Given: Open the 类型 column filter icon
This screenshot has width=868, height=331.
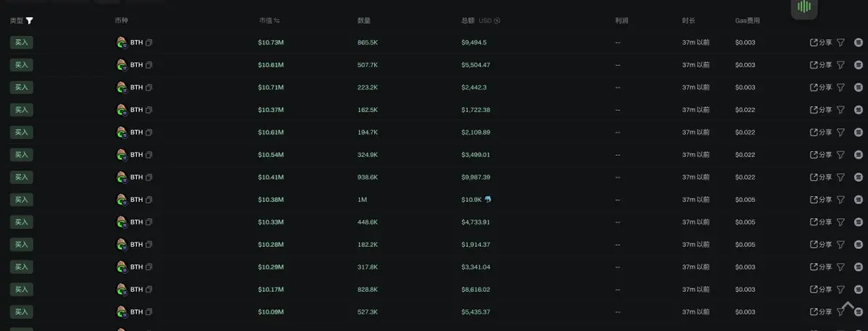Looking at the screenshot, I should click(x=30, y=20).
